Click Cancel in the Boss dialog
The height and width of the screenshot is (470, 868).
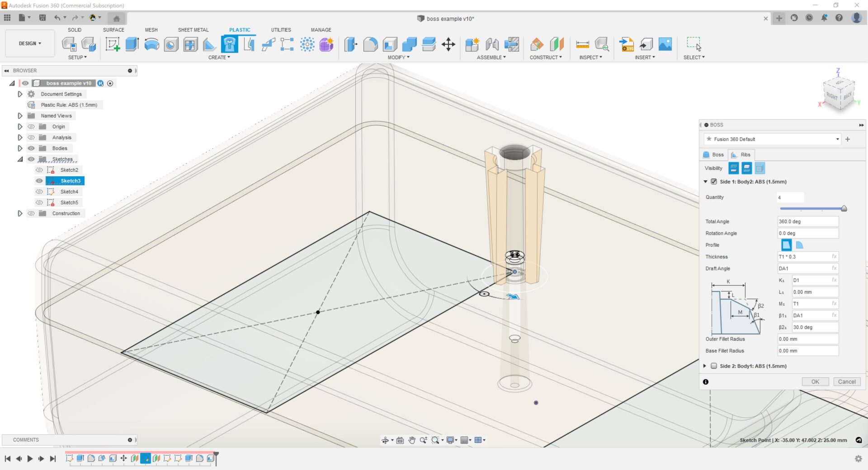point(846,382)
